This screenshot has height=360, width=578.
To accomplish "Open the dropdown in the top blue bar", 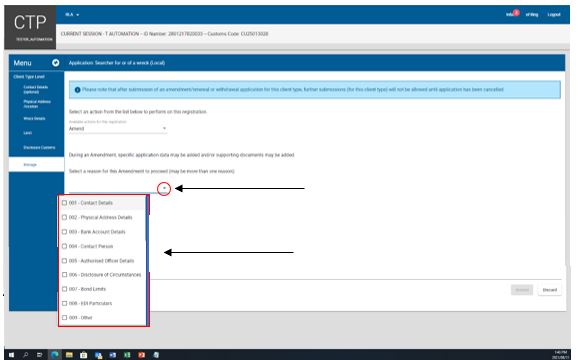I will pyautogui.click(x=72, y=15).
